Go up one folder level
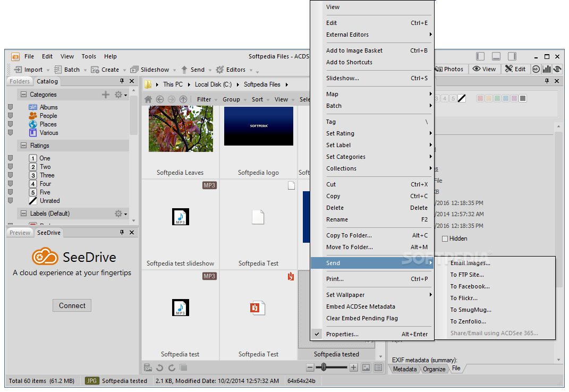Screen dimensions: 569x392 point(183,99)
